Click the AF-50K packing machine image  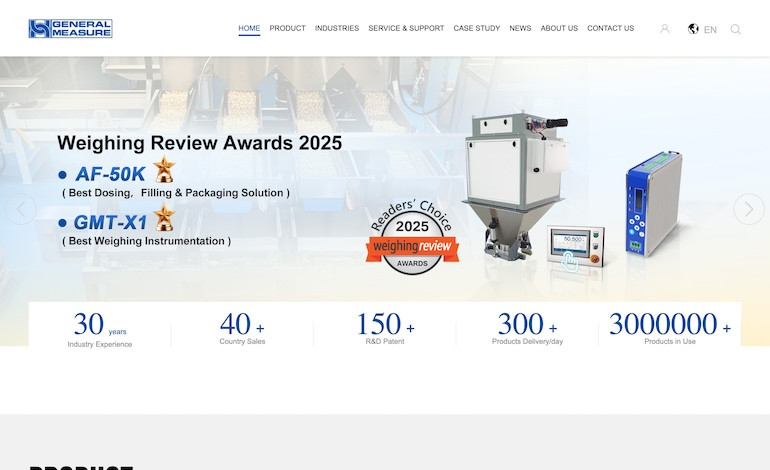(517, 186)
